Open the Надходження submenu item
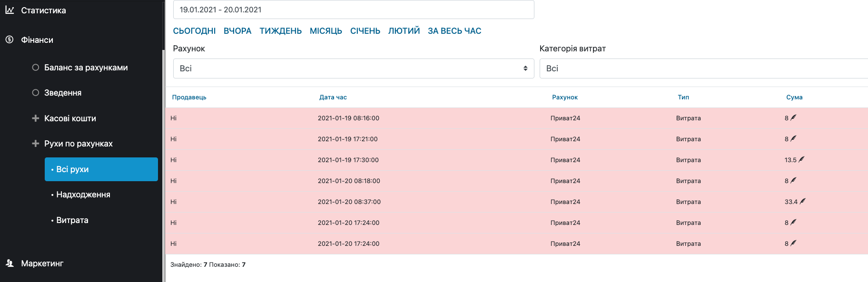Viewport: 868px width, 282px height. tap(83, 194)
